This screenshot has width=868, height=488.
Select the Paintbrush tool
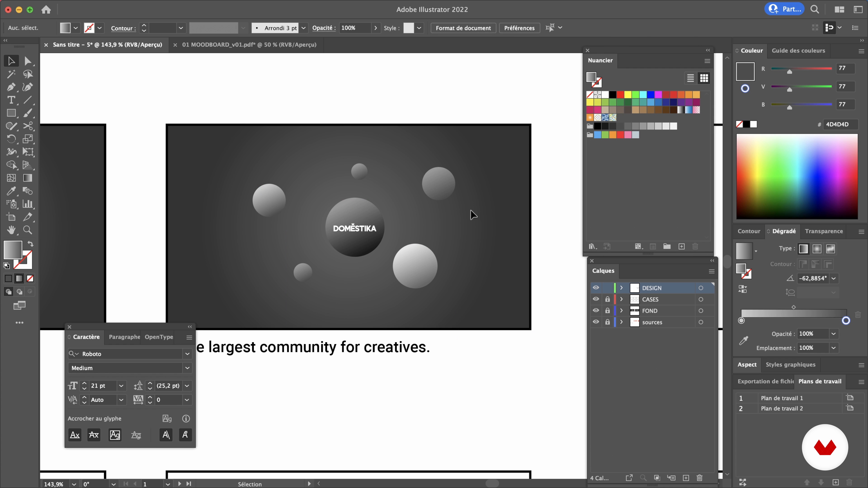[28, 113]
